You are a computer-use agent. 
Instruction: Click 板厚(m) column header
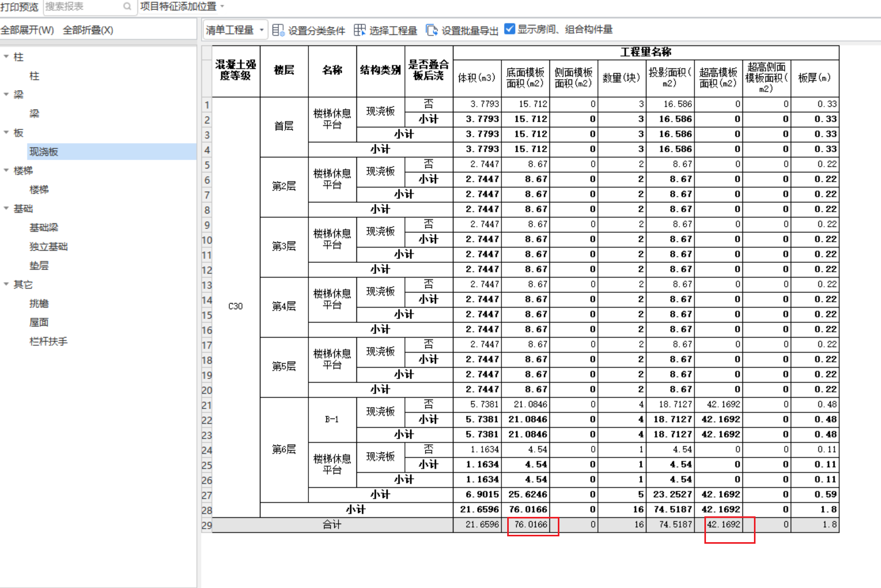pos(815,78)
